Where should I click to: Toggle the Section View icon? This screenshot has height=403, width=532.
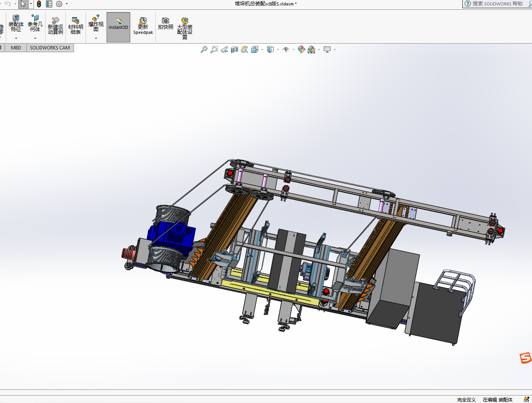(x=234, y=49)
